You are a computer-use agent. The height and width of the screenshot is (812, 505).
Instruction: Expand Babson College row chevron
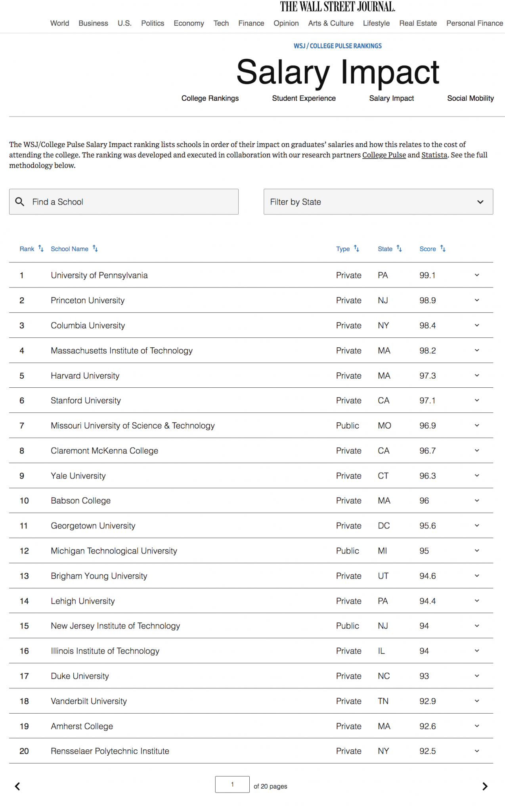[x=477, y=500]
